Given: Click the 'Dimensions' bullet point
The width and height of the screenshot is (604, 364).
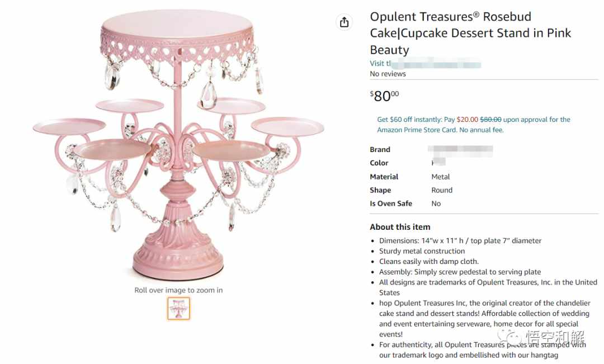Looking at the screenshot, I should coord(460,241).
